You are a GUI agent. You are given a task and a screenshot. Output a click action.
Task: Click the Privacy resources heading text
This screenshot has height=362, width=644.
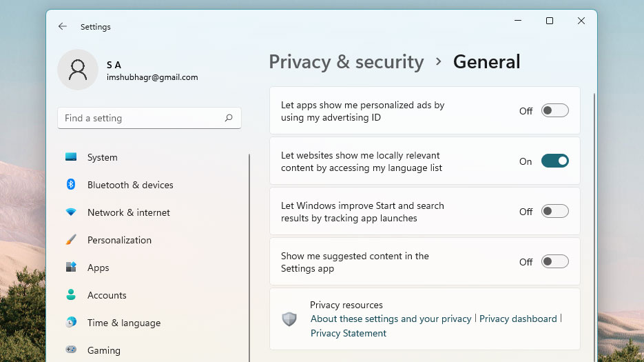coord(346,305)
